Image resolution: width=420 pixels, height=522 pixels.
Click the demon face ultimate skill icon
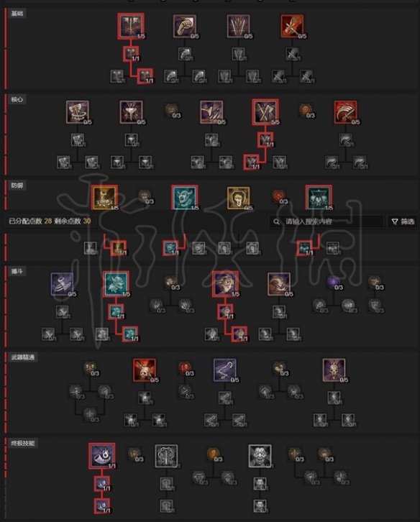click(x=260, y=456)
